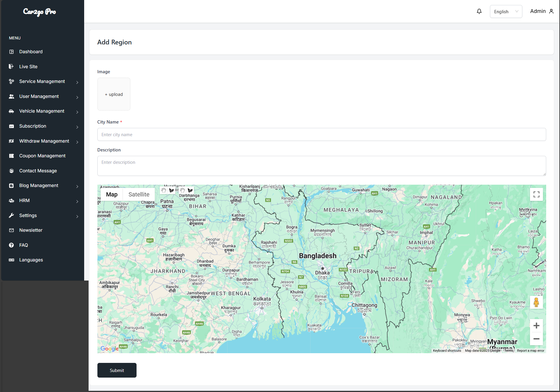Expand the Withdraw Management submenu chevron
The width and height of the screenshot is (560, 392).
point(77,142)
